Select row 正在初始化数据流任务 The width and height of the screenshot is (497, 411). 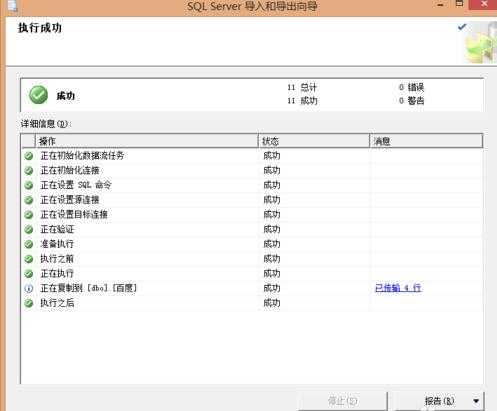point(252,156)
